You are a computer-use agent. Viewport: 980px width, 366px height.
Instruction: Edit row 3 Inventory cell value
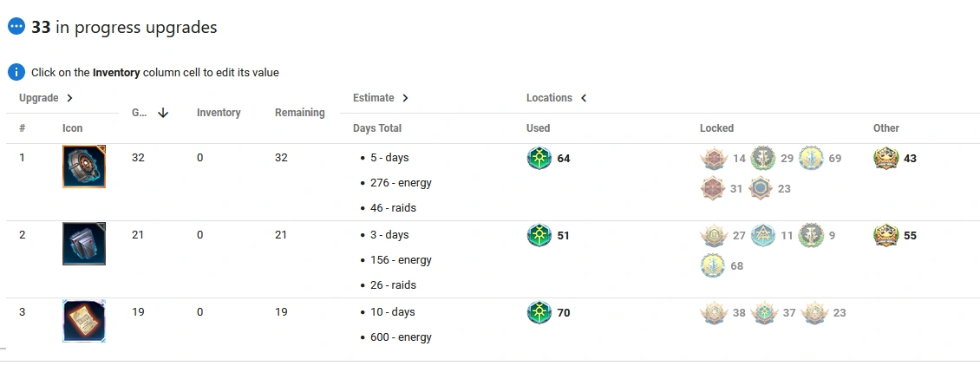pyautogui.click(x=200, y=312)
